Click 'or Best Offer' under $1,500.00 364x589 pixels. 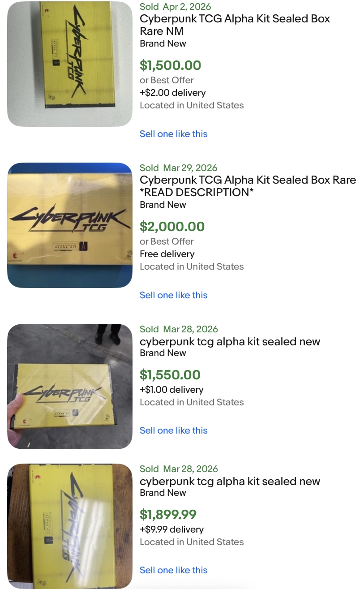coord(167,80)
